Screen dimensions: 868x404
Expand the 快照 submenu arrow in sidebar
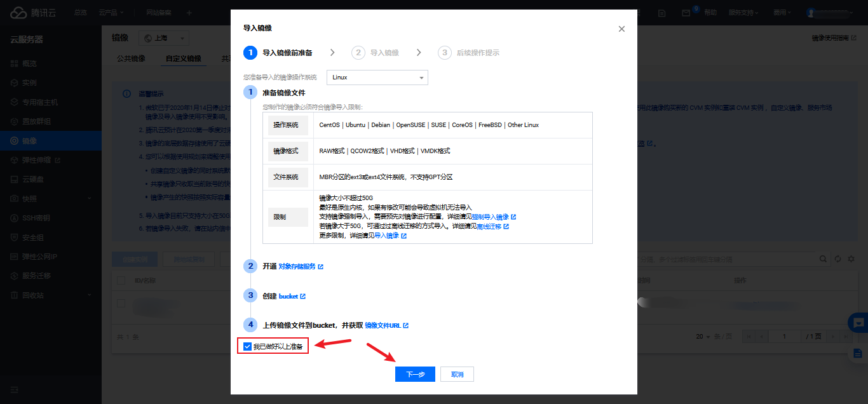[x=89, y=199]
